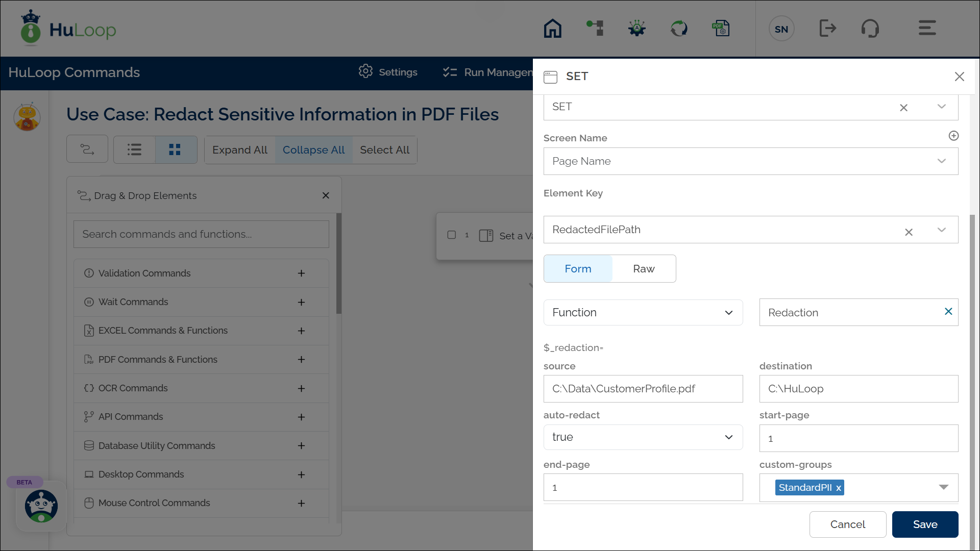
Task: Click the Save button
Action: coord(925,524)
